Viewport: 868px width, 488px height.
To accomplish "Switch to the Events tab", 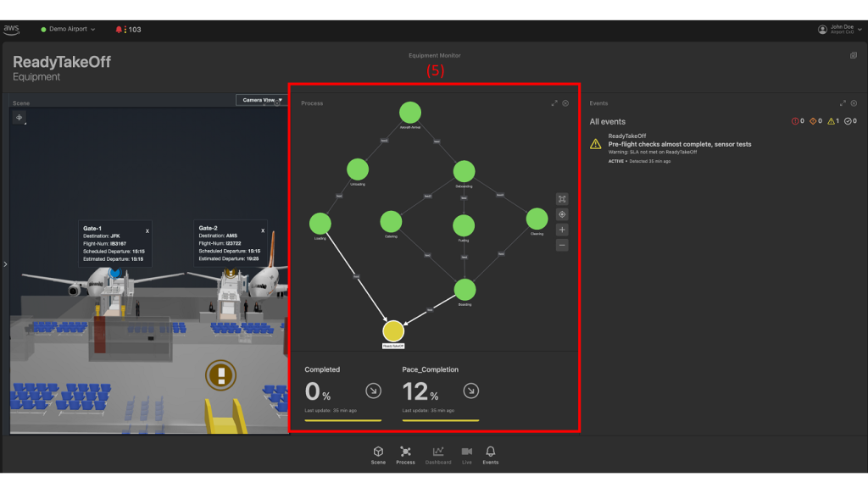I will [x=492, y=453].
